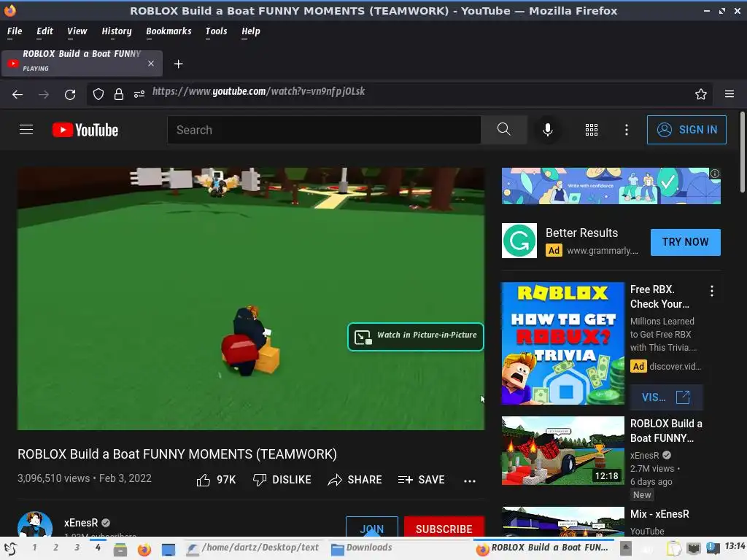Bookmark this page with the star
Viewport: 747px width, 560px height.
pyautogui.click(x=701, y=94)
